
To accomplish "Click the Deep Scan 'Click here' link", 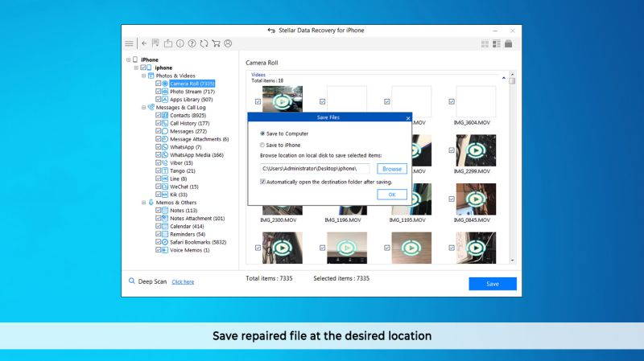I will click(x=183, y=282).
